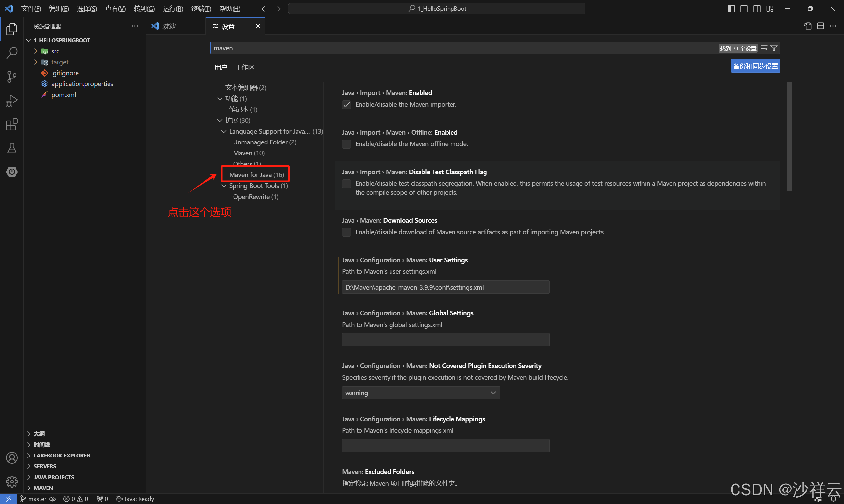
Task: Expand the 时间线 timeline panel
Action: click(85, 445)
